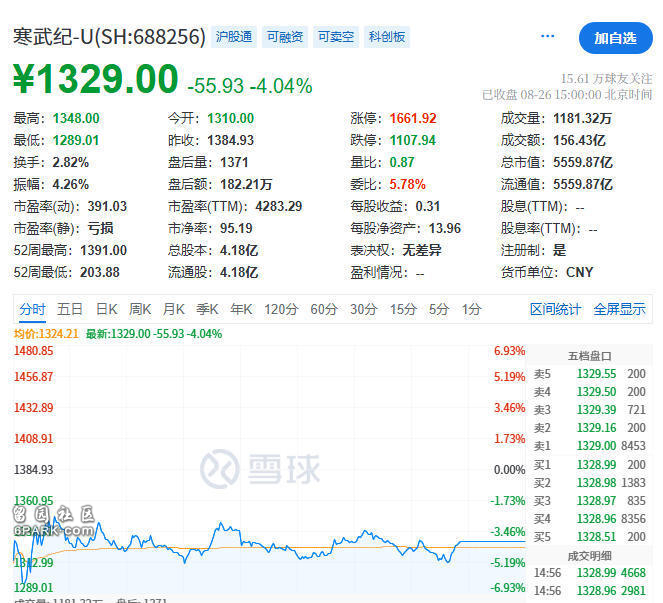This screenshot has height=603, width=663.
Task: Switch to 月K chart tab
Action: pos(174,309)
